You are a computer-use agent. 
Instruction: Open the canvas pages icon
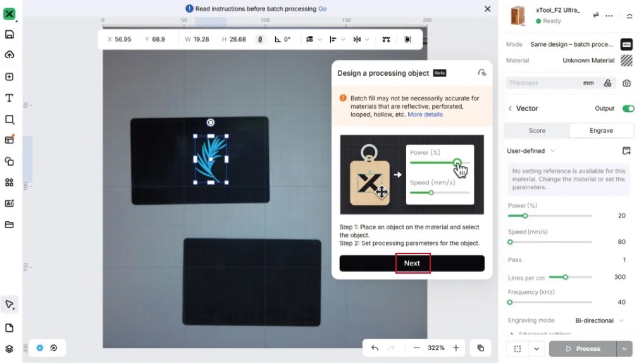pos(9,328)
